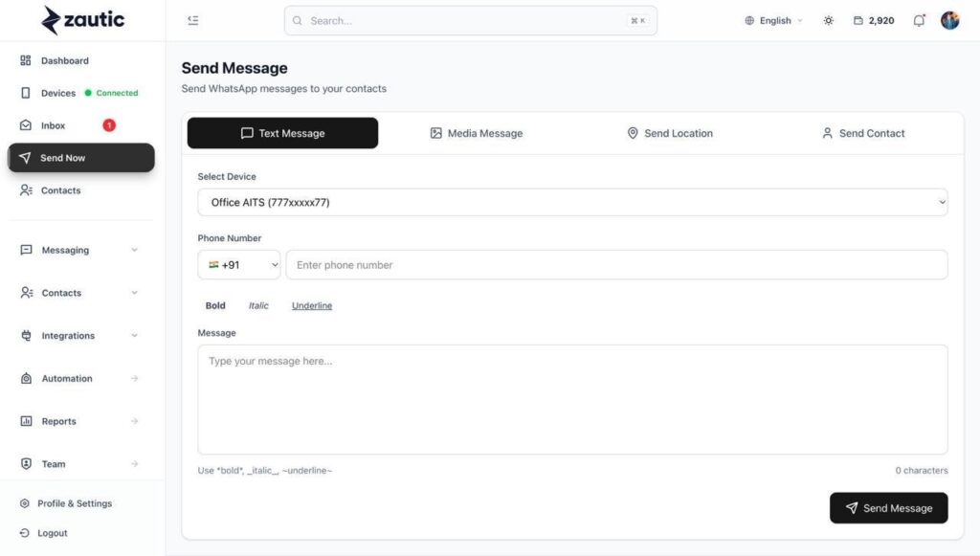
Task: Open Devices in the sidebar
Action: [x=57, y=93]
